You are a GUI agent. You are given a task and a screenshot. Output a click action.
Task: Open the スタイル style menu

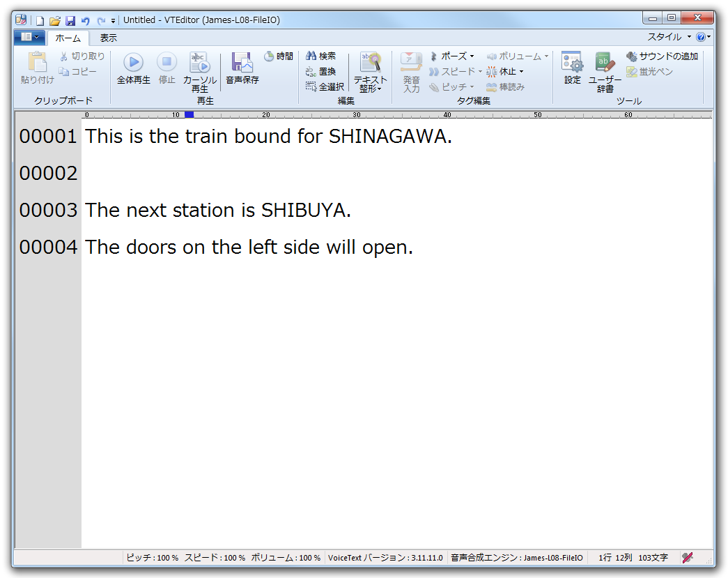pos(668,37)
